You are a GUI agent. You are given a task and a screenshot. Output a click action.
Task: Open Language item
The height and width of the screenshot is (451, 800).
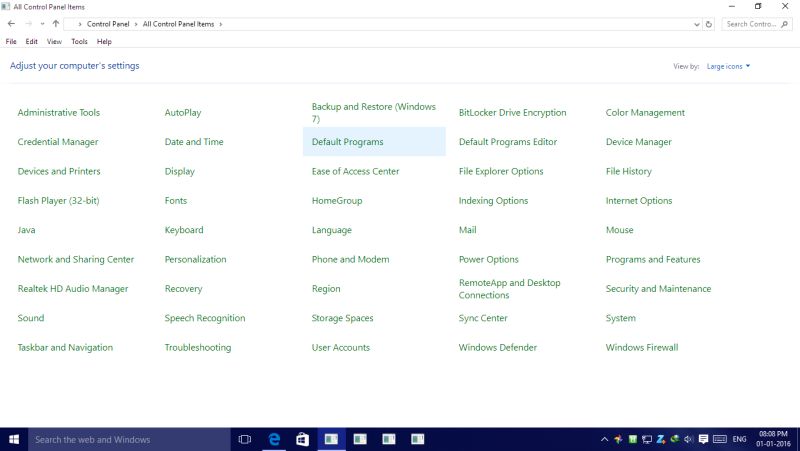point(332,230)
